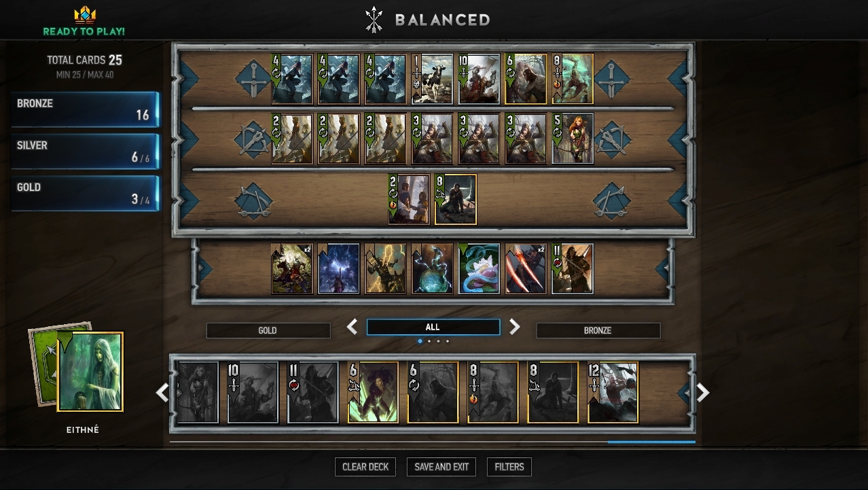Click the Ready to Play crown icon
The image size is (868, 490).
pos(84,15)
